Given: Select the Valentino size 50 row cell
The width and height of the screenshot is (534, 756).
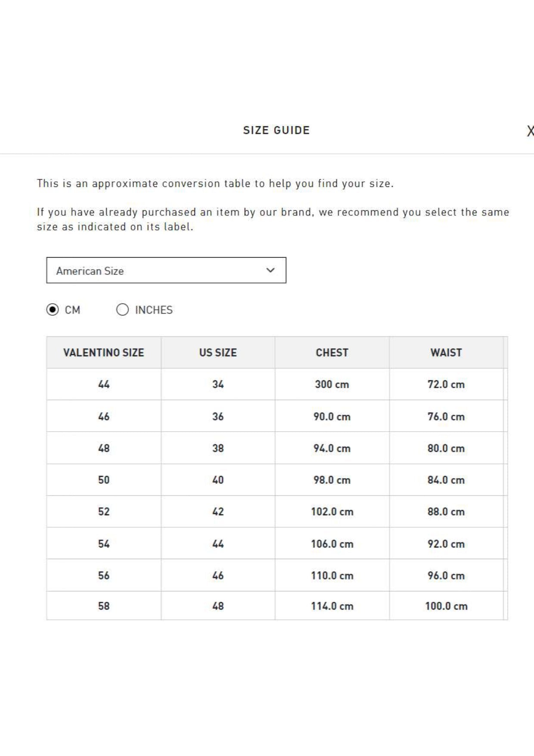Looking at the screenshot, I should [104, 480].
